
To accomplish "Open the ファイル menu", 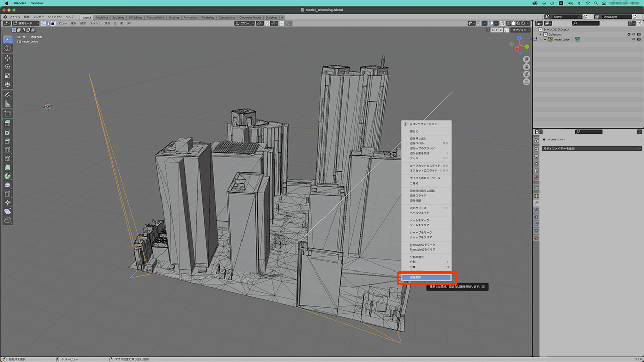I will pyautogui.click(x=15, y=17).
